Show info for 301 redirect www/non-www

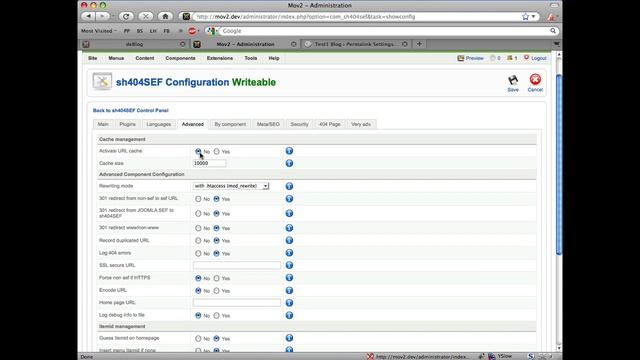tap(289, 228)
